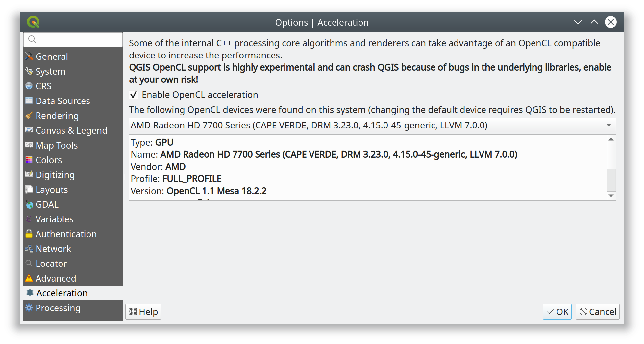Click the GDAL globe icon
The width and height of the screenshot is (644, 344).
[x=29, y=204]
